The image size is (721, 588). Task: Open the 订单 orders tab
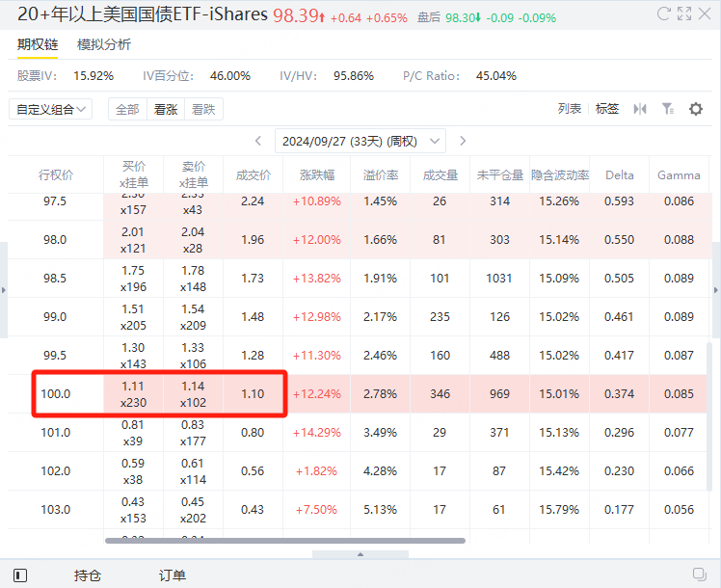pyautogui.click(x=173, y=575)
